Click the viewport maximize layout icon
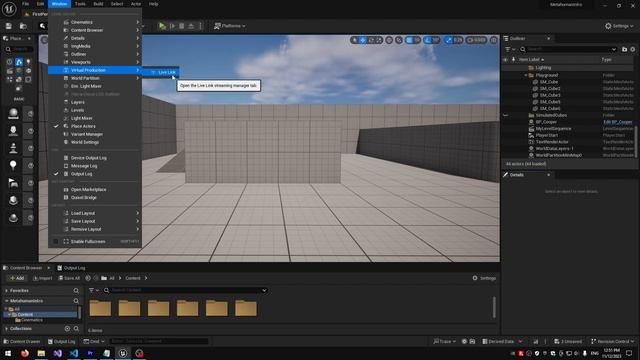The width and height of the screenshot is (640, 360). (x=494, y=40)
